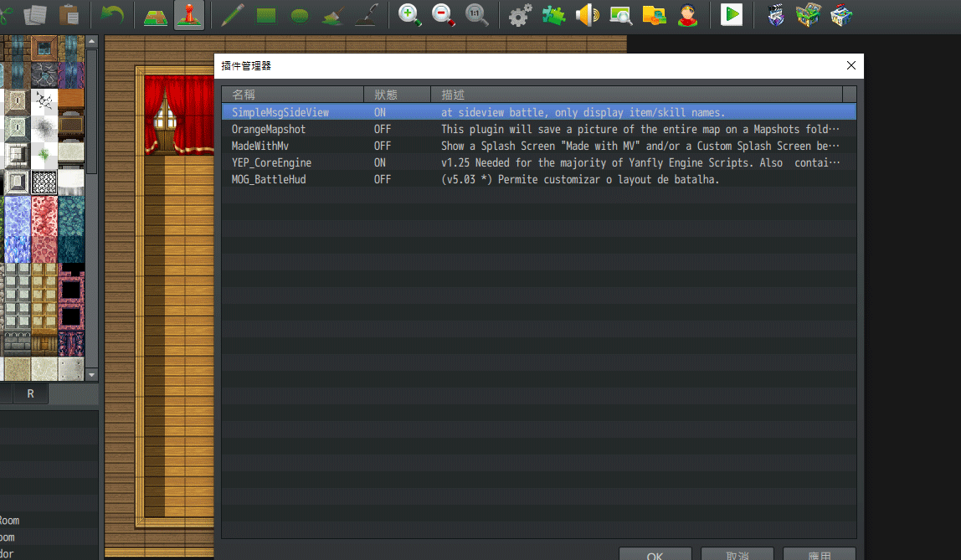The image size is (961, 560).
Task: Open the Database gear icon
Action: point(520,15)
